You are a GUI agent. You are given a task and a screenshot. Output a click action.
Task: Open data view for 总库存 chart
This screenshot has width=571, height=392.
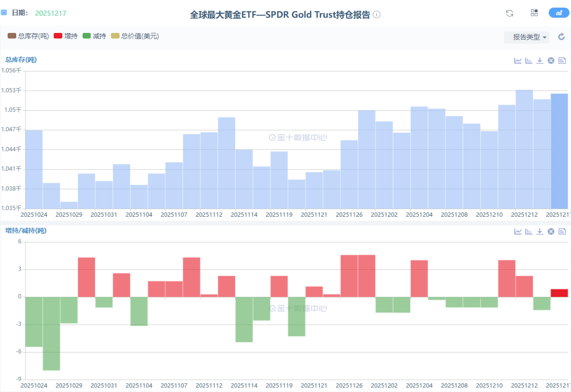click(x=562, y=61)
